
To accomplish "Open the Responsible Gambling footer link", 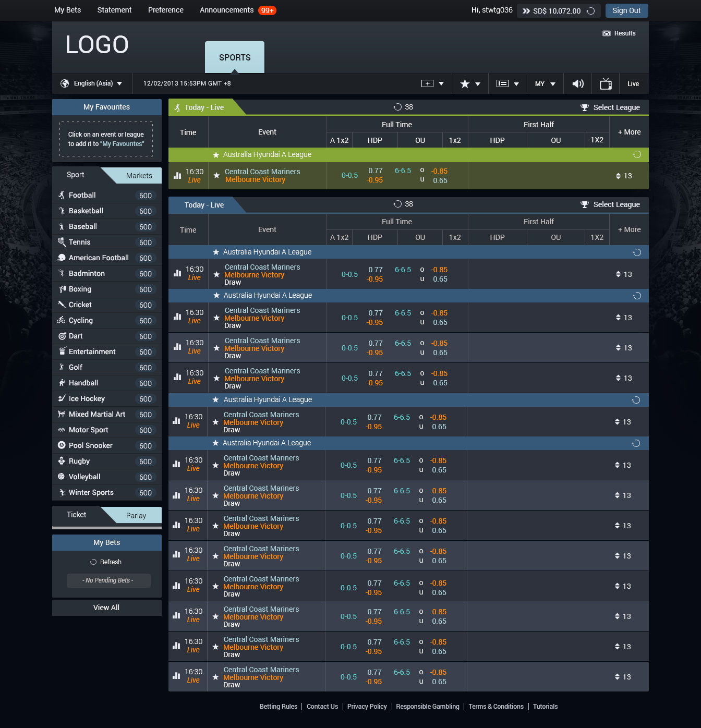I will click(x=427, y=707).
